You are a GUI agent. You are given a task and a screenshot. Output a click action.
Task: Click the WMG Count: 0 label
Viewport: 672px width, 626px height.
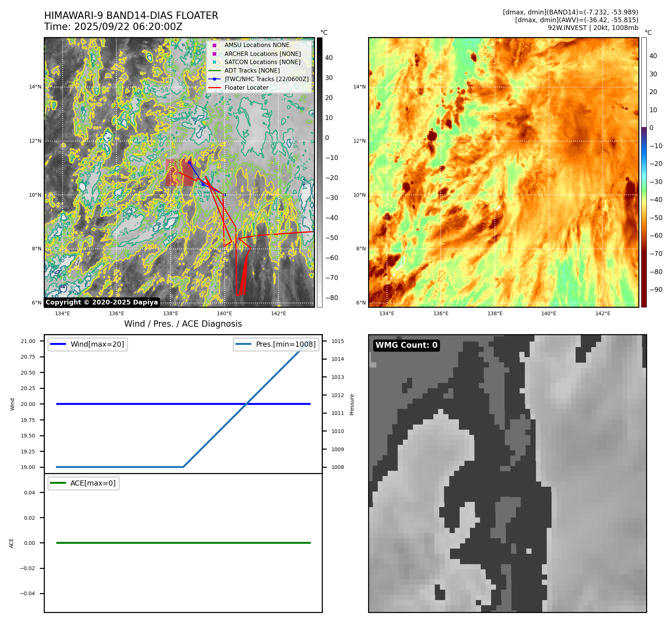click(407, 345)
